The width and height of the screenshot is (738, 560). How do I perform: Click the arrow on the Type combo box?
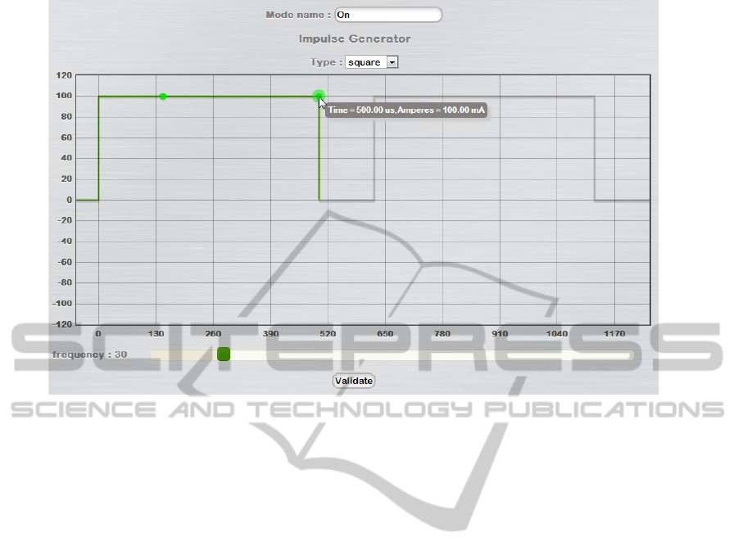coord(392,62)
